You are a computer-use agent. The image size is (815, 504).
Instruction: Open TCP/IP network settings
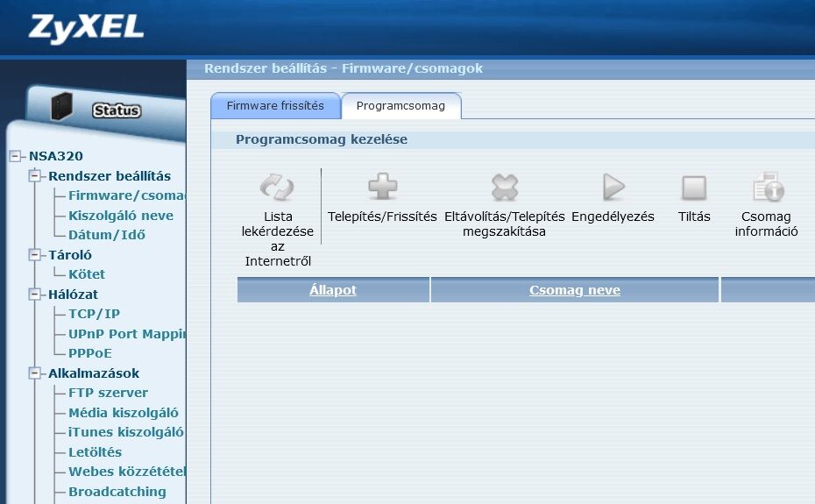pyautogui.click(x=94, y=314)
